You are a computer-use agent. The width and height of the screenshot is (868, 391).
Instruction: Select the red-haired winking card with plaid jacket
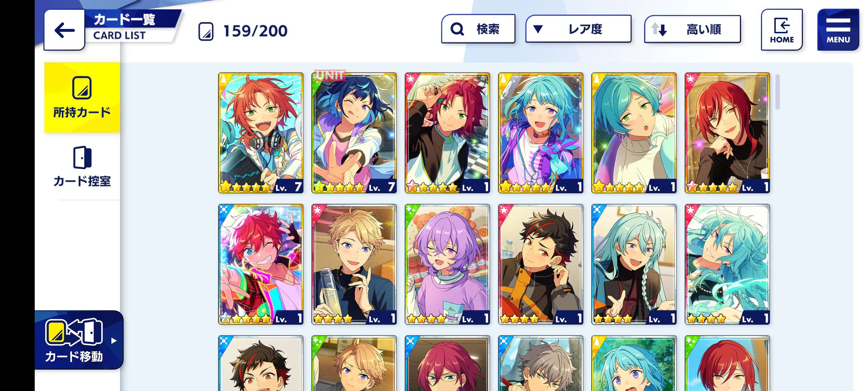[261, 264]
